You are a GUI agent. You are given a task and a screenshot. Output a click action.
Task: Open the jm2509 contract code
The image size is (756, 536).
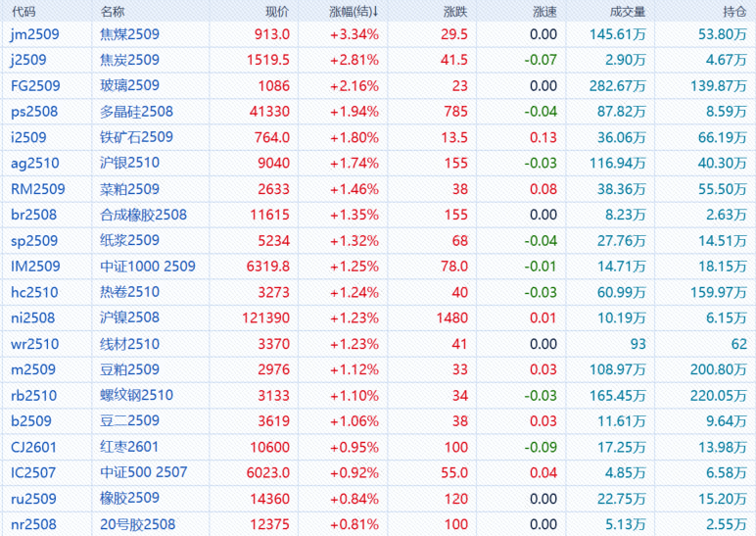tap(34, 34)
